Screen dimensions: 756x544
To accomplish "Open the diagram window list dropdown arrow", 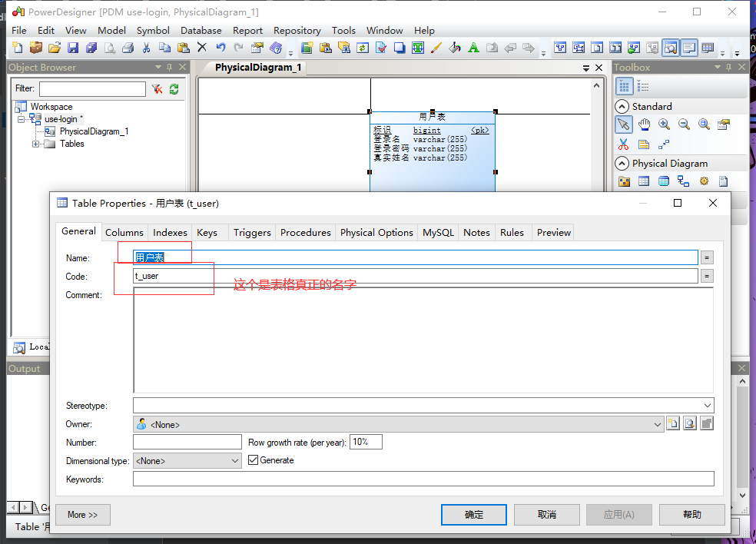I will tap(585, 68).
